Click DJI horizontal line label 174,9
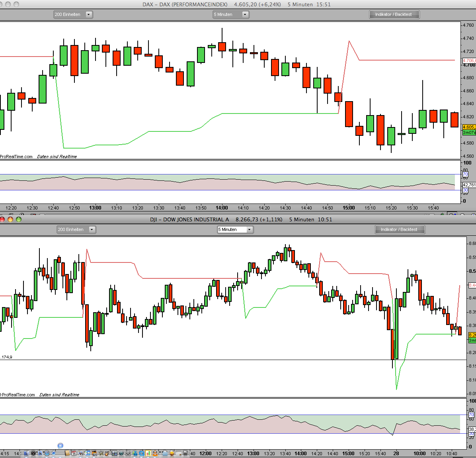Screen dimensions: 476x458 6,357
